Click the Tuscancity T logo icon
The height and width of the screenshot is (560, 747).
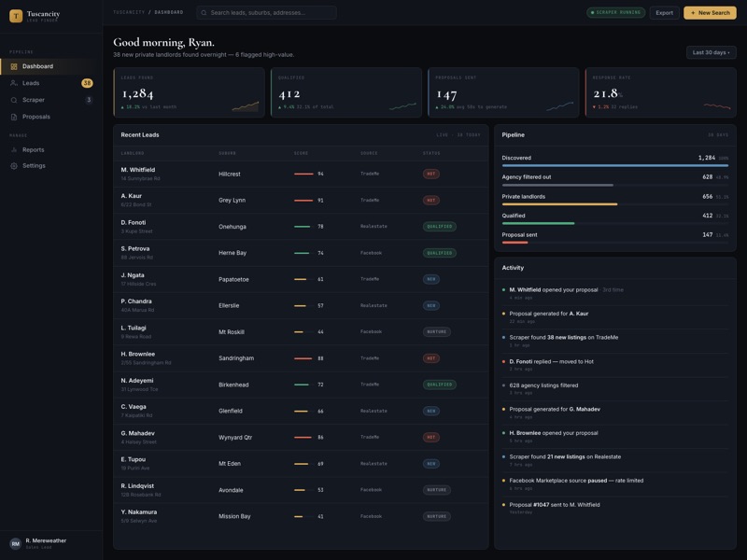[x=16, y=16]
